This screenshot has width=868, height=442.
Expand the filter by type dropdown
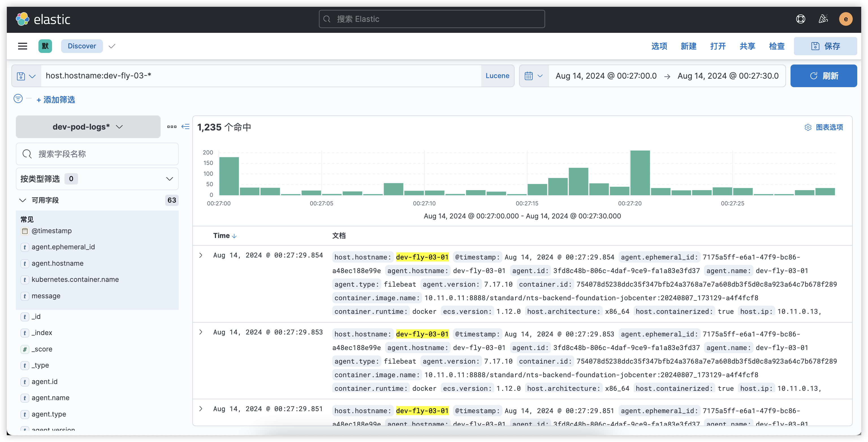[97, 179]
